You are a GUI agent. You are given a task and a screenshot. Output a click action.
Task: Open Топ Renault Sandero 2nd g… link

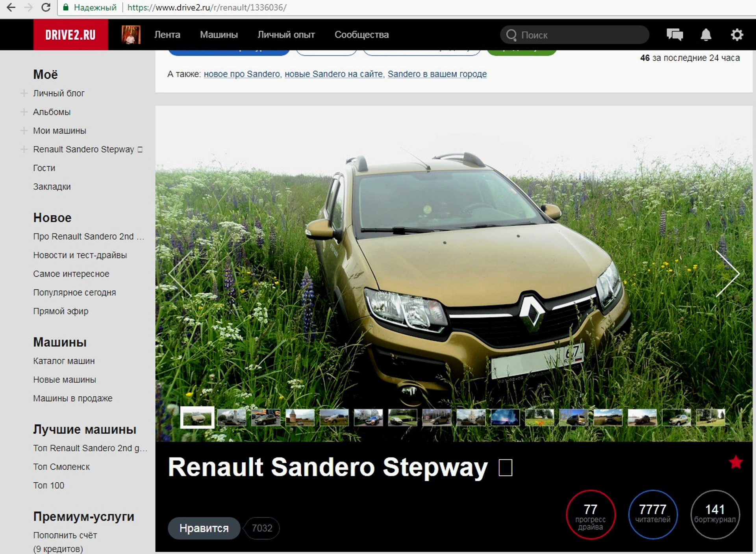coord(90,448)
